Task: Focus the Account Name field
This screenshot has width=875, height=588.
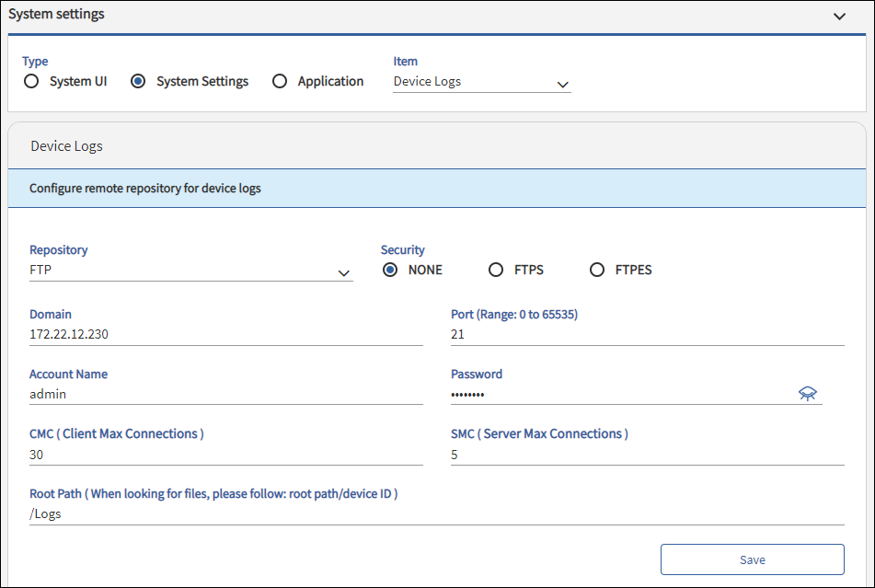Action: (225, 394)
